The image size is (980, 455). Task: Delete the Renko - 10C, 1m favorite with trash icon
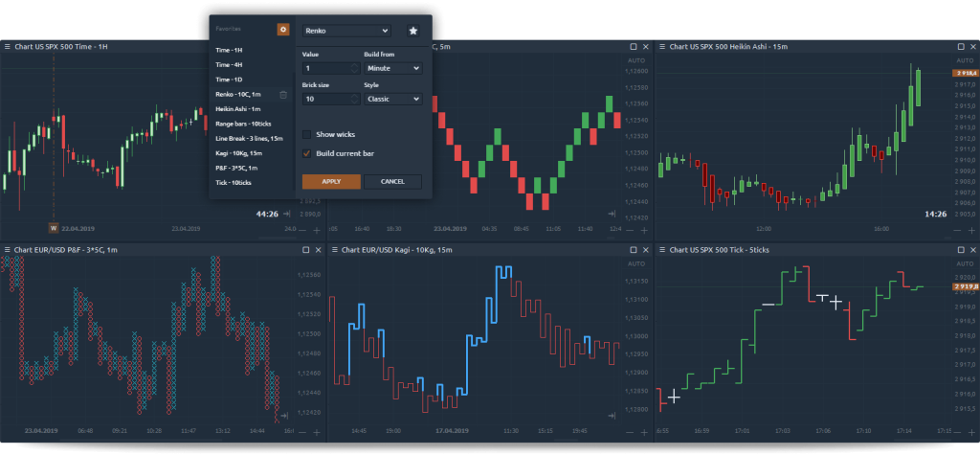pos(283,95)
